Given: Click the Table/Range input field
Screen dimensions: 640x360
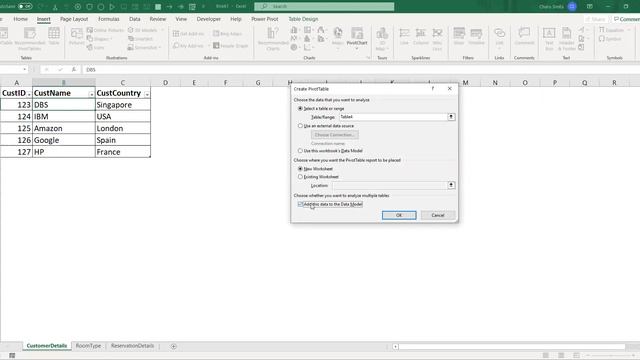Looking at the screenshot, I should point(393,117).
